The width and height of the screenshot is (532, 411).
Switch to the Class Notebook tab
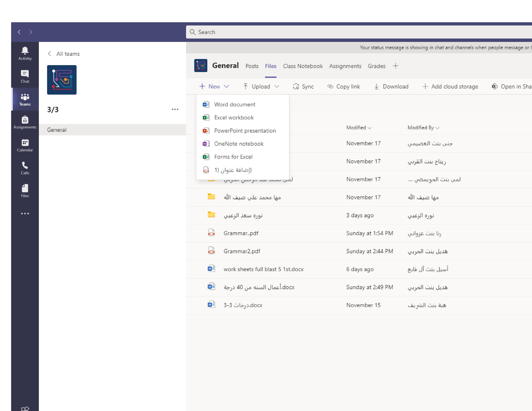303,66
